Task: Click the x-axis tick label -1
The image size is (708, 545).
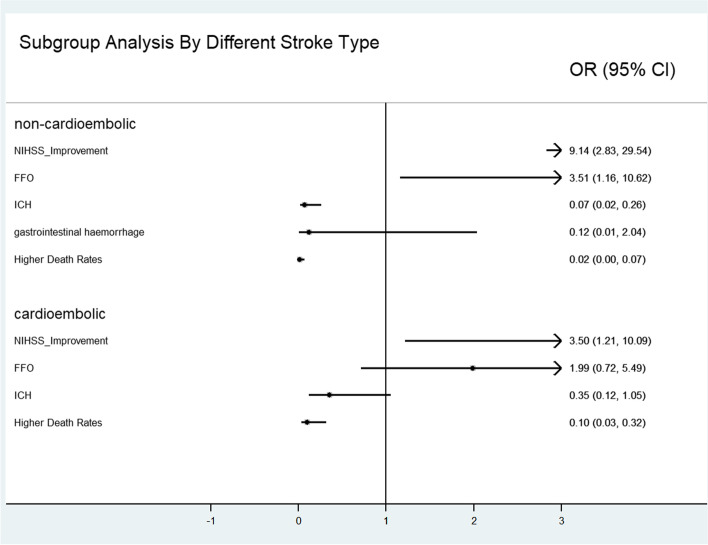Action: pos(210,521)
